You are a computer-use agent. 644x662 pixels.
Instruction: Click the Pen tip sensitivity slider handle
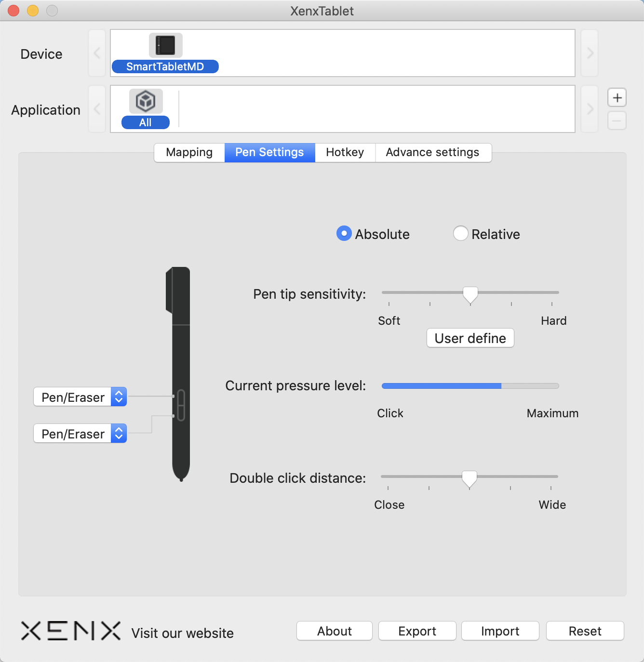470,294
